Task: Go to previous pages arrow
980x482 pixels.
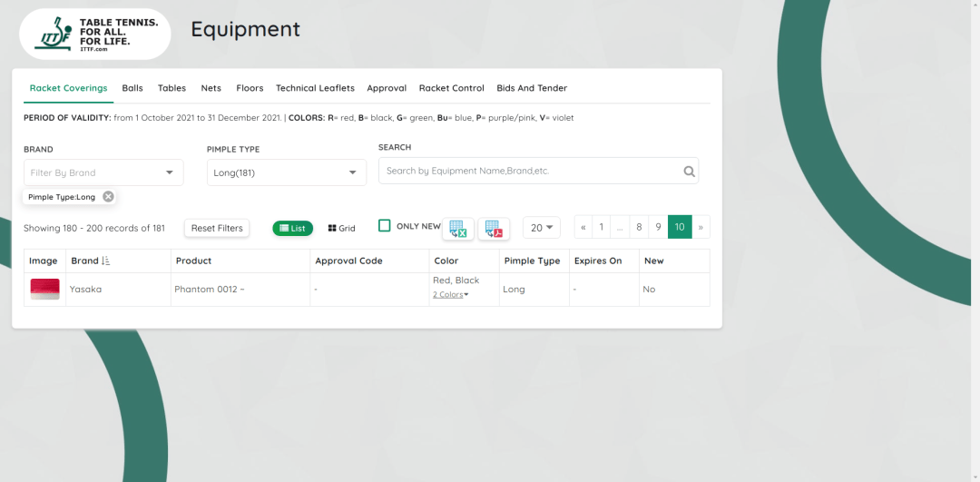Action: [x=583, y=228]
